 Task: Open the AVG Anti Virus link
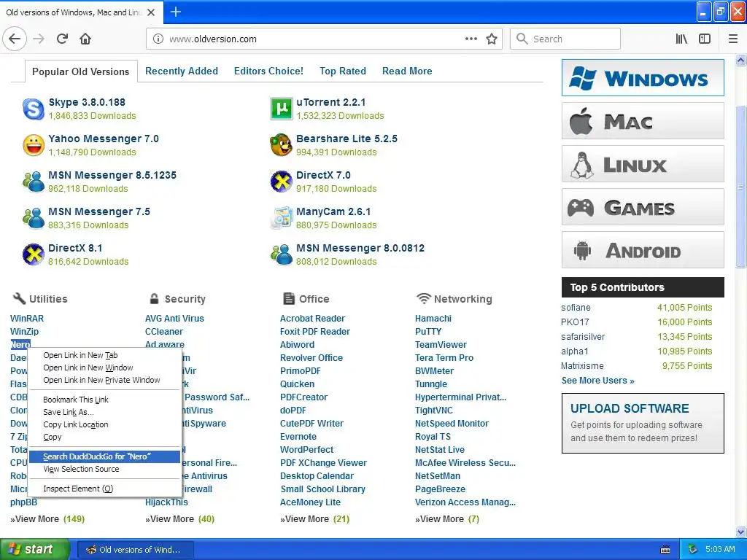[x=174, y=319]
